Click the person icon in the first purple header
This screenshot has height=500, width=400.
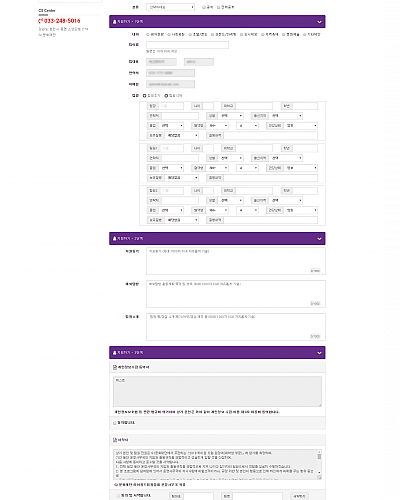[115, 22]
